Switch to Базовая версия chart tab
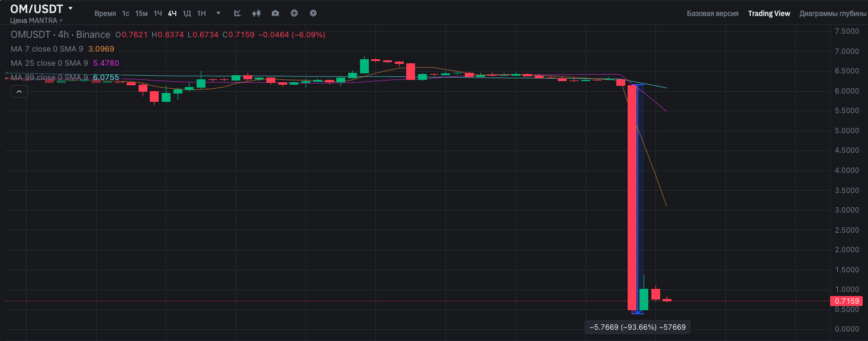The image size is (868, 341). click(712, 13)
